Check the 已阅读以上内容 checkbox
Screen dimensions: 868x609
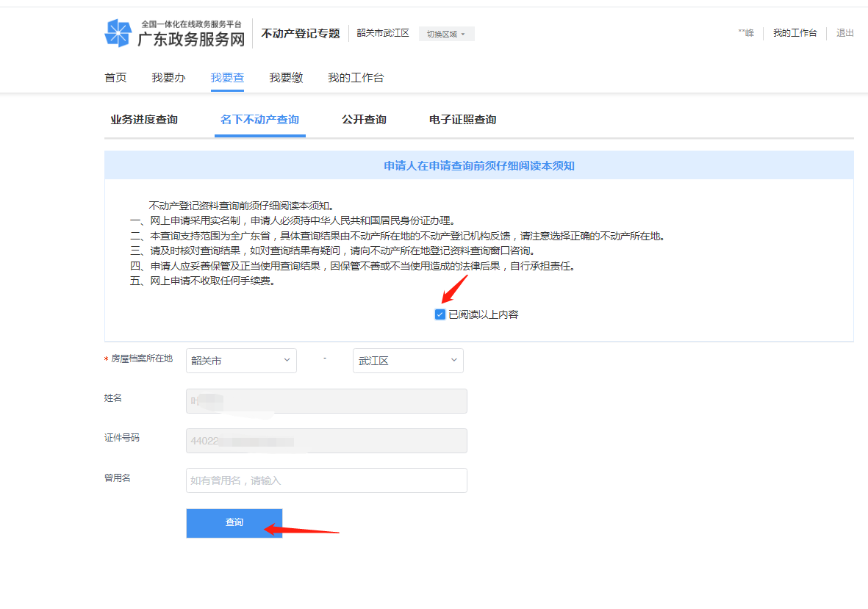(x=440, y=314)
